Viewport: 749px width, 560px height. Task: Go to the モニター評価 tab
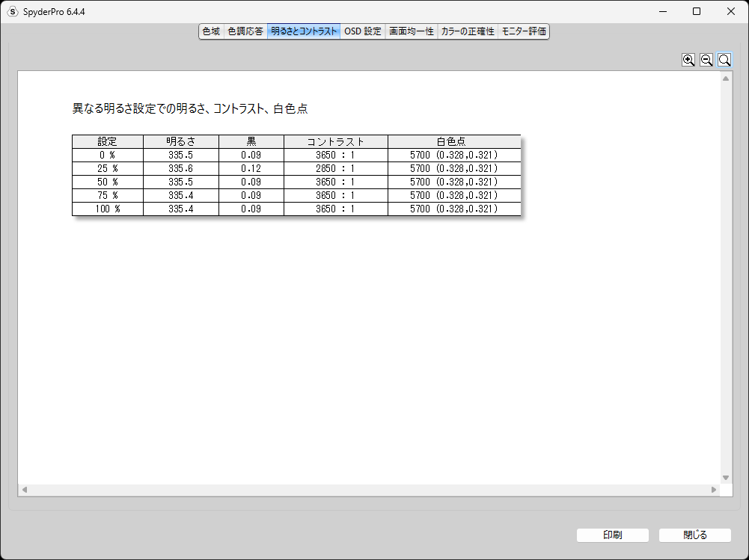(524, 31)
